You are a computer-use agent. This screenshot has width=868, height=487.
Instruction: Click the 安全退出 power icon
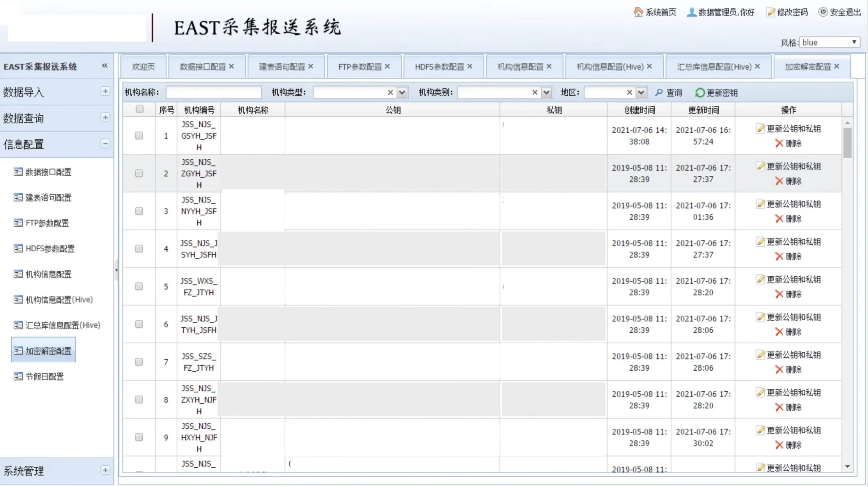pos(823,12)
